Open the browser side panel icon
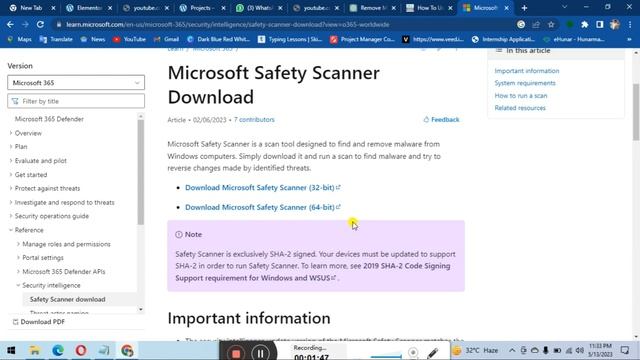The width and height of the screenshot is (640, 360). 600,24
